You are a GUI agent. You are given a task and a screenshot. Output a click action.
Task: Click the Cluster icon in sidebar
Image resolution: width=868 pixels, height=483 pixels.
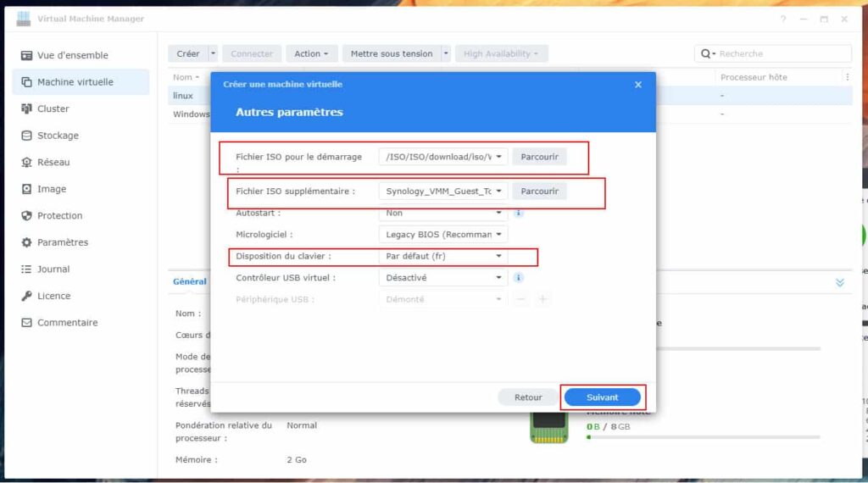coord(26,108)
